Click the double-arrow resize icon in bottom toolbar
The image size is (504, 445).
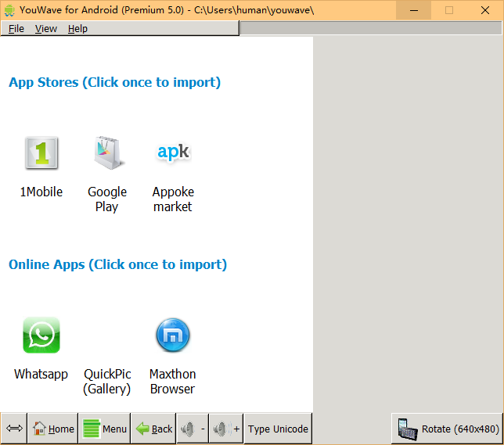pyautogui.click(x=14, y=429)
